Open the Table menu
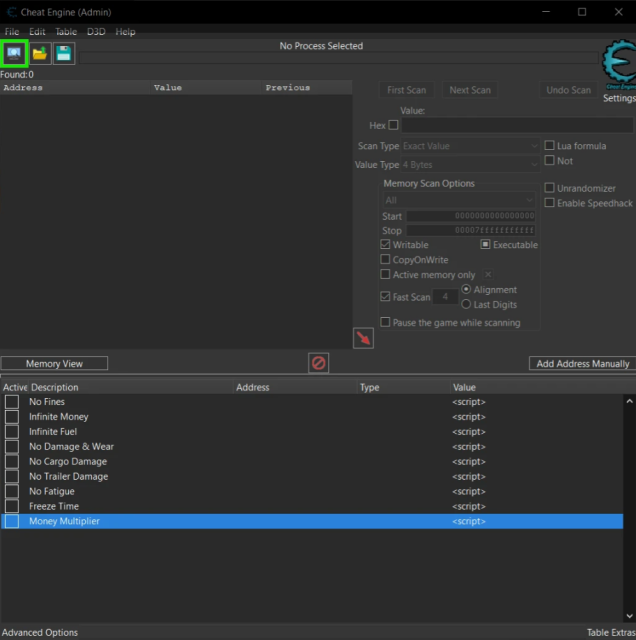Viewport: 636px width, 640px height. coord(66,32)
